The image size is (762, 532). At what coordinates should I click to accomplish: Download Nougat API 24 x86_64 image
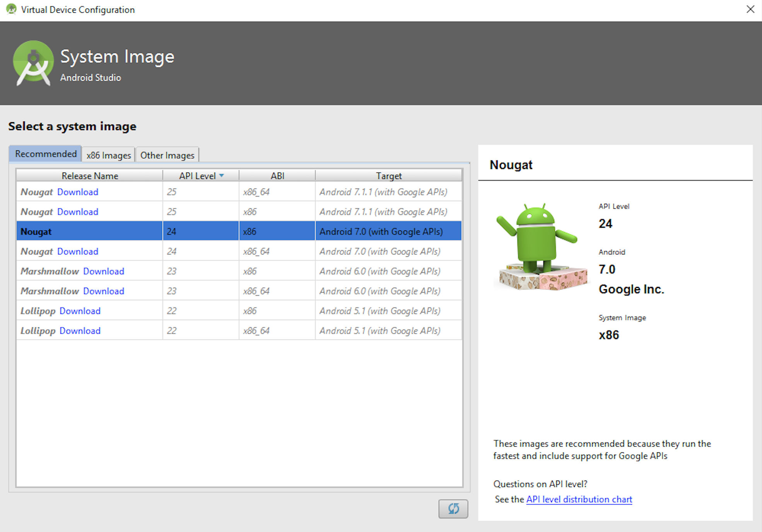coord(78,251)
